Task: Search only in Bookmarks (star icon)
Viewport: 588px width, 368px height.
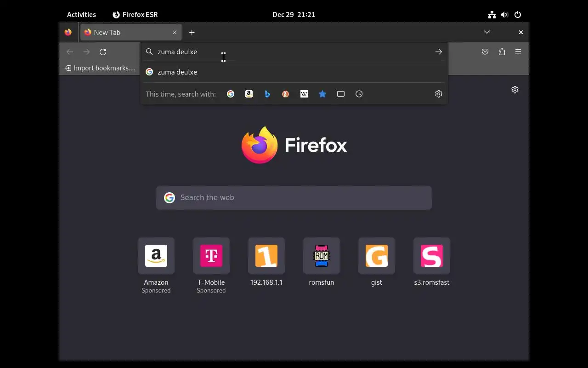Action: 322,94
